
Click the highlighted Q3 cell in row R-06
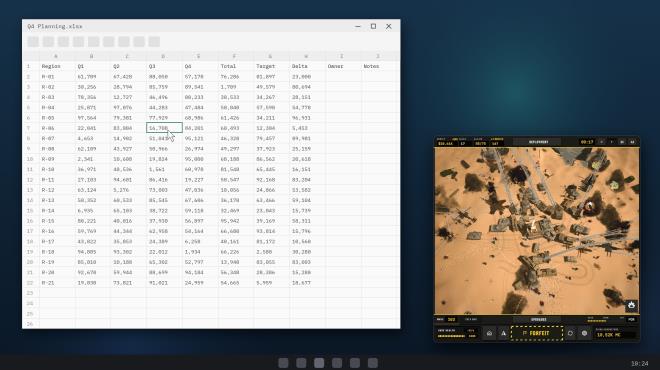(164, 128)
